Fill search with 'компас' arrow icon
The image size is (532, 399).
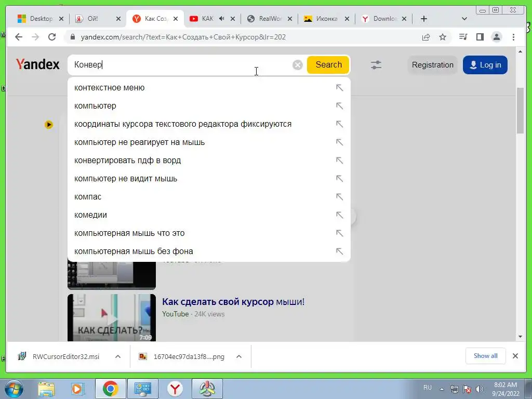tap(339, 197)
